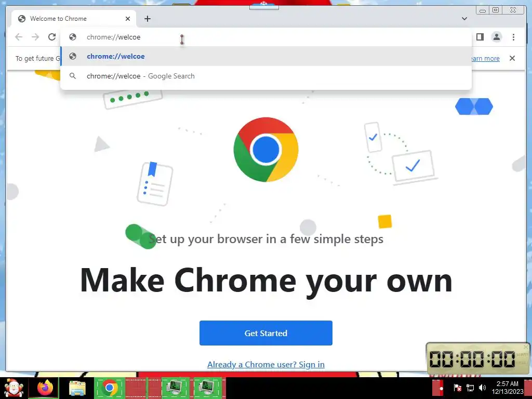Dismiss the infobar with its X button

(x=512, y=58)
